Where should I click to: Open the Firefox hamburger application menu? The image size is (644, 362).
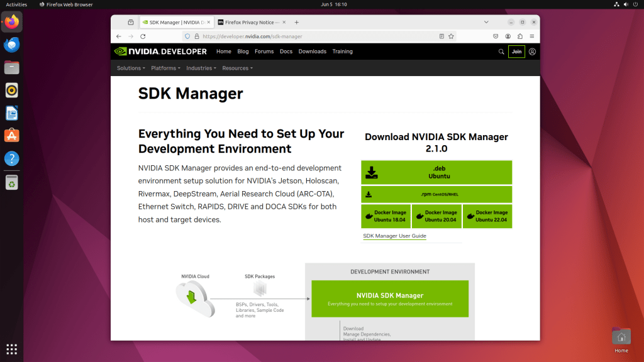(532, 36)
